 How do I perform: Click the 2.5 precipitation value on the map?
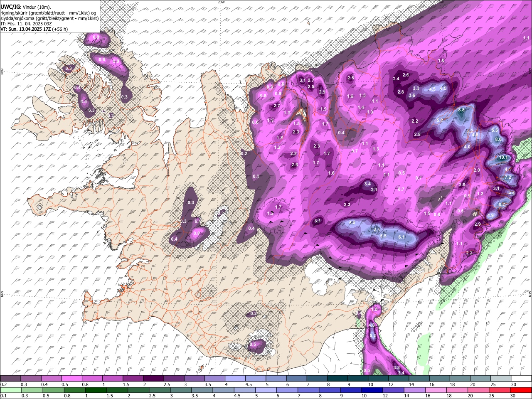coord(311,86)
